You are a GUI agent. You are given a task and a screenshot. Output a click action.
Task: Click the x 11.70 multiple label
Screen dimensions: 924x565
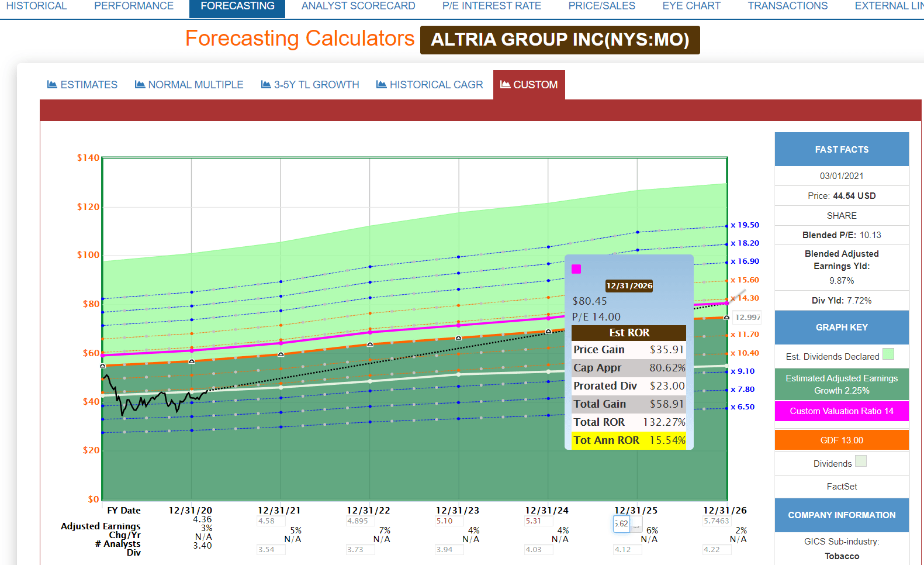coord(745,335)
